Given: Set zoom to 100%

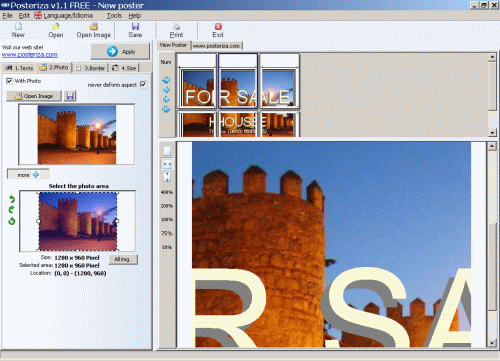Looking at the screenshot, I should (x=167, y=220).
